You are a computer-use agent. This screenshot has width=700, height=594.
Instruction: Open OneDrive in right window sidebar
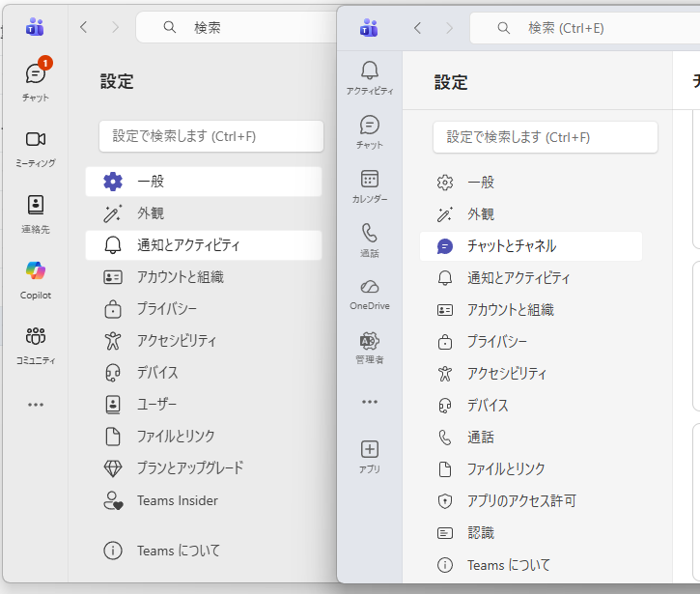(370, 295)
